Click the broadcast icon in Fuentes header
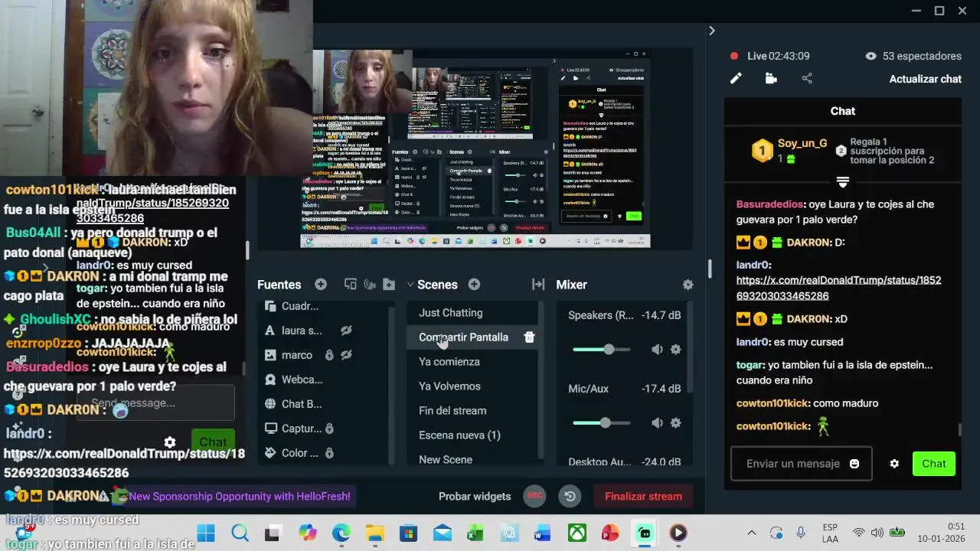The height and width of the screenshot is (551, 980). tap(371, 285)
